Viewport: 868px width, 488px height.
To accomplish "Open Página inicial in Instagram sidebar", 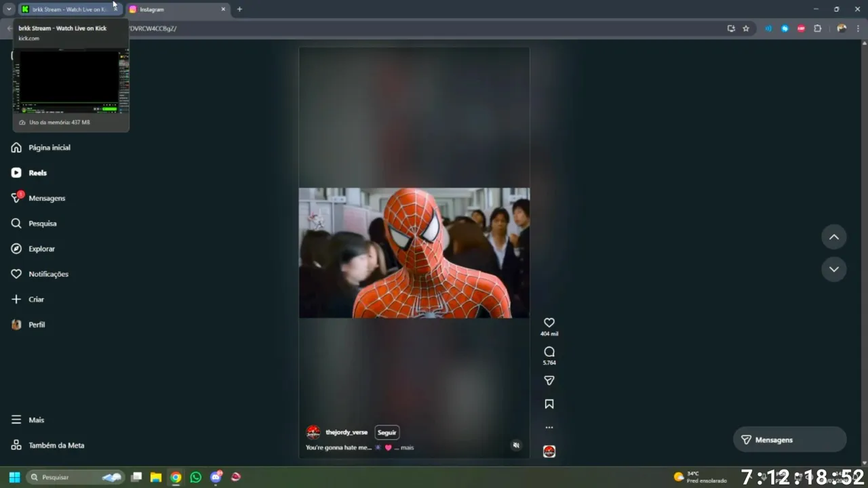I will click(41, 147).
